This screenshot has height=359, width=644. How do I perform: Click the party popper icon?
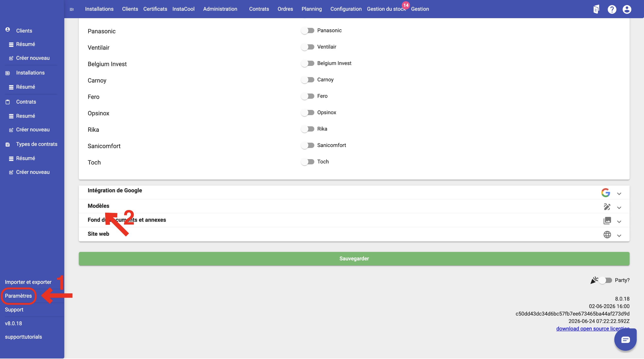pos(594,281)
